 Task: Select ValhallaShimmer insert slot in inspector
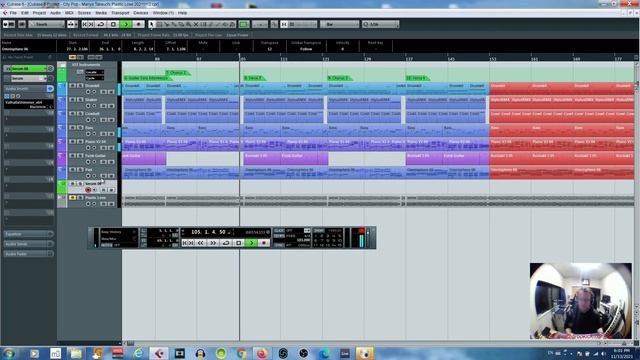(29, 104)
